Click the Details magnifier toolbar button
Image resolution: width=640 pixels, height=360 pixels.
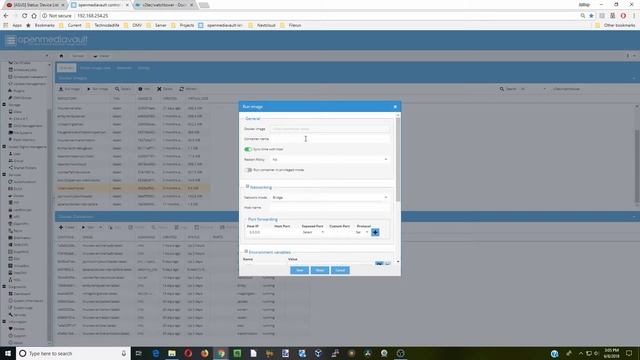click(x=123, y=89)
